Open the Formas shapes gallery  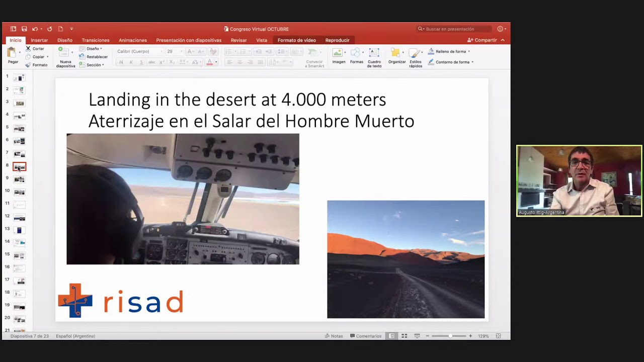356,56
